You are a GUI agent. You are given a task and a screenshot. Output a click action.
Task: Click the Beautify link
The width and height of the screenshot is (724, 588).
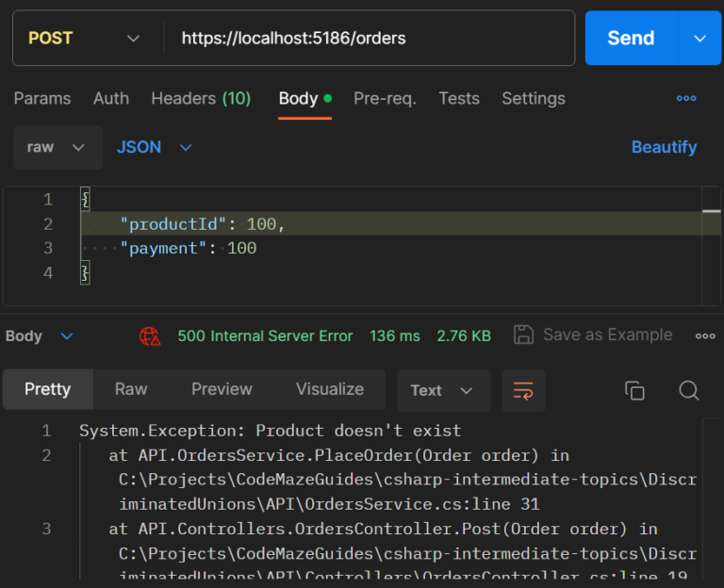(x=664, y=147)
